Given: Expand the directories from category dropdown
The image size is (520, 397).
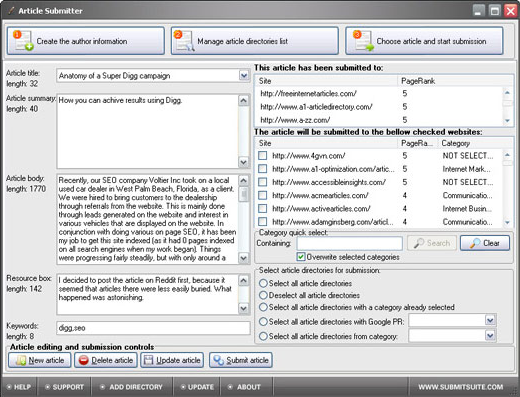Looking at the screenshot, I should [490, 335].
